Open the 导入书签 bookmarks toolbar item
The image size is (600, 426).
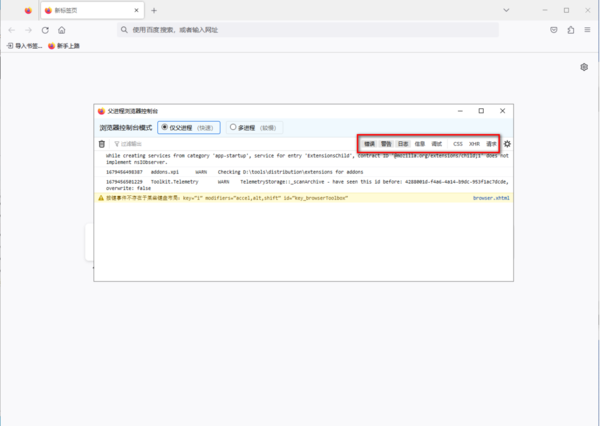coord(24,46)
